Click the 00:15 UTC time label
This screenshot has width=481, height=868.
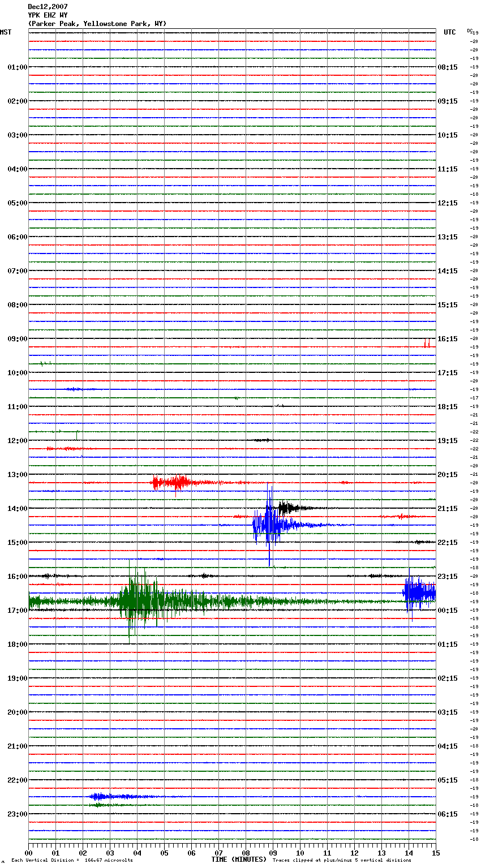pyautogui.click(x=448, y=611)
